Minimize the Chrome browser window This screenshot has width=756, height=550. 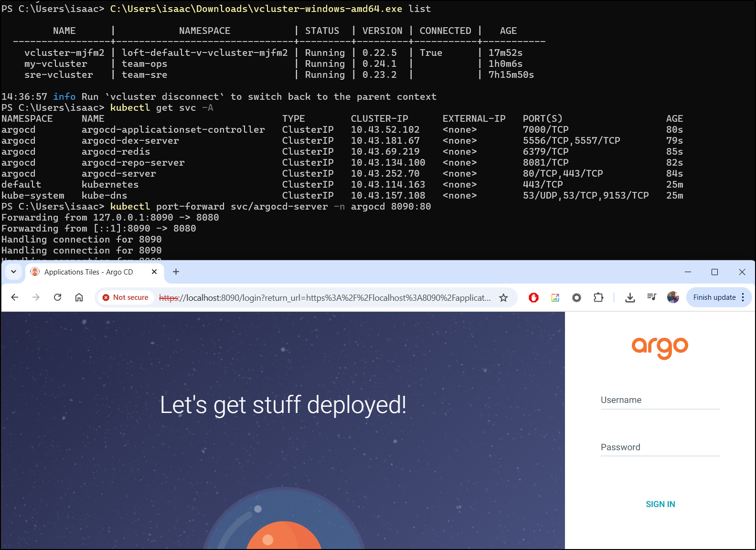tap(688, 272)
